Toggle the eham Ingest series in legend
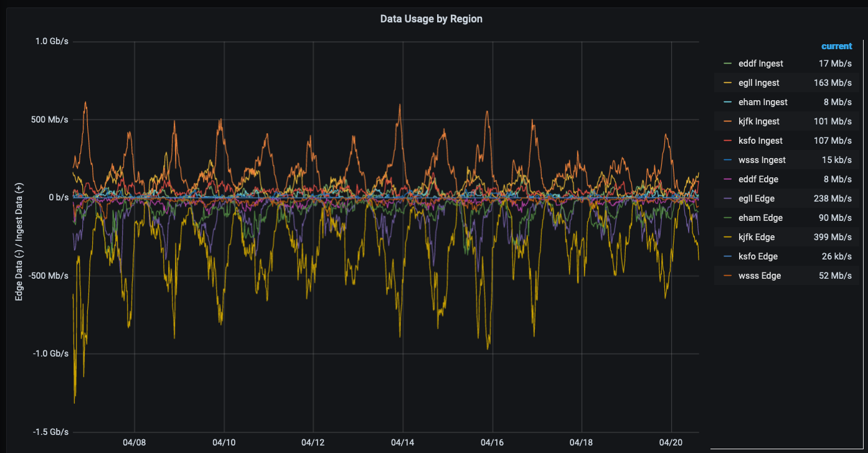 pyautogui.click(x=763, y=102)
